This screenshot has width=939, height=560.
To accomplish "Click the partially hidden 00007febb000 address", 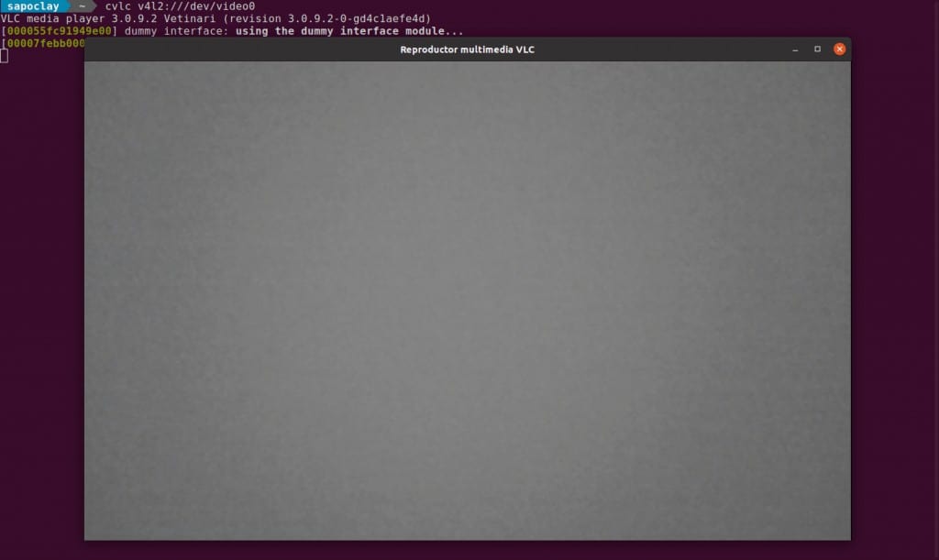I will pos(46,44).
